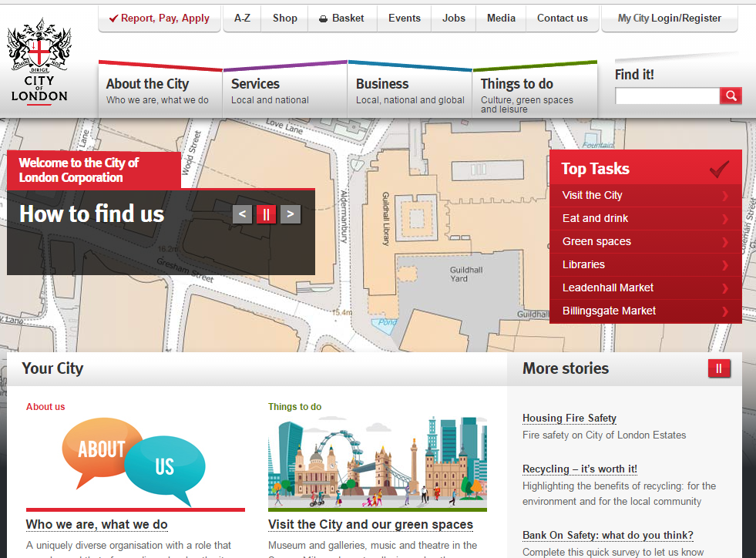
Task: Open Who we are, what we do
Action: (x=97, y=524)
